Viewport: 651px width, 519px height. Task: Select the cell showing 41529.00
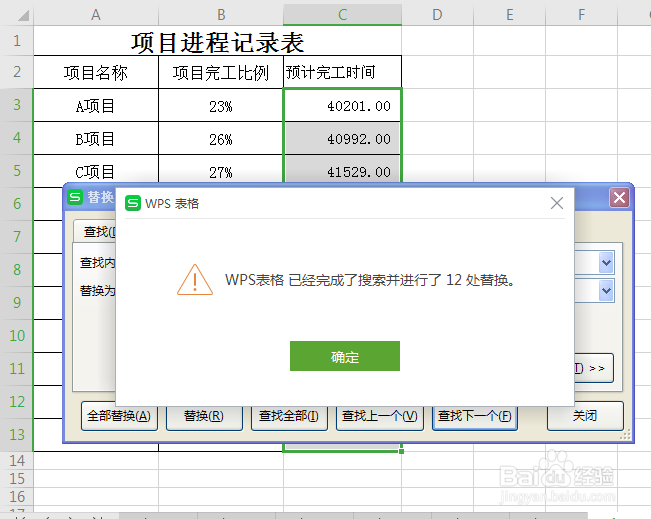[x=343, y=171]
